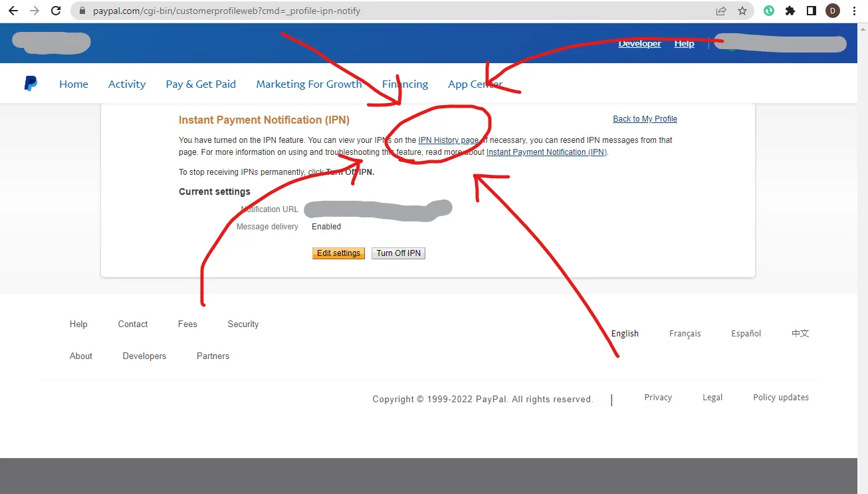Open the footer Help link
Screen dimensions: 868x494
pos(78,324)
